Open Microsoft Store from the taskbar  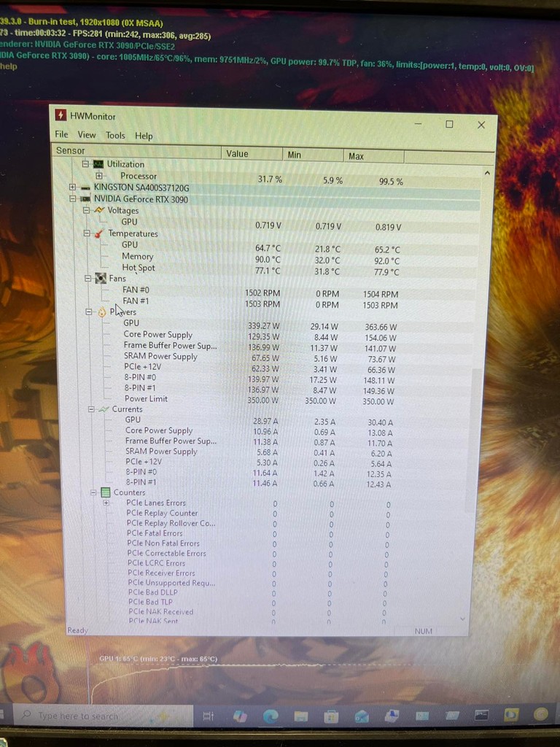coord(331,716)
